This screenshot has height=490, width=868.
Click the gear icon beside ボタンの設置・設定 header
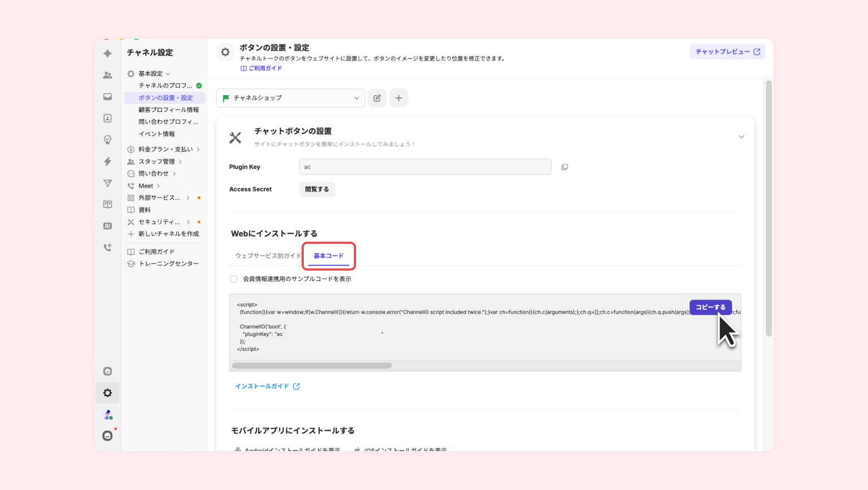tap(225, 52)
